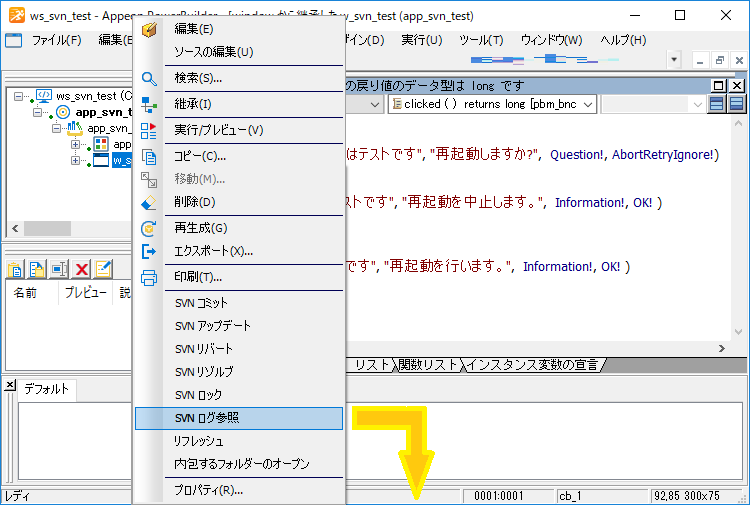Click the Inherit hierarchy icon in context menu

(x=149, y=105)
